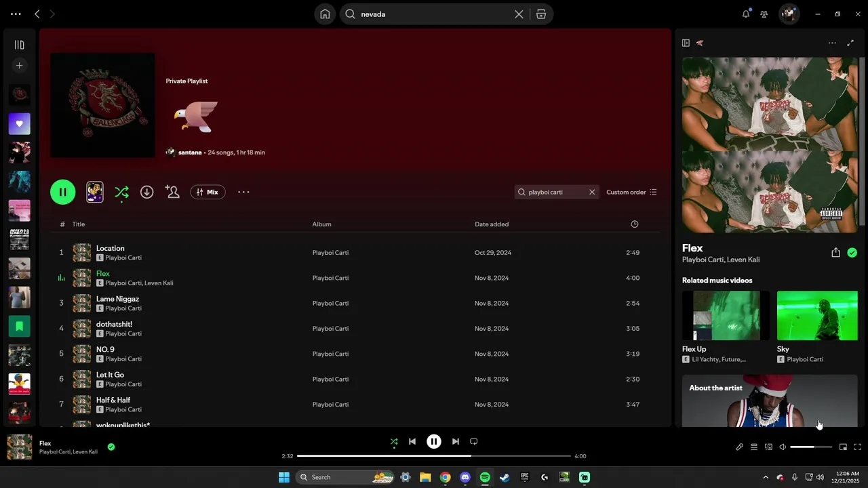The image size is (868, 488).
Task: Toggle shuffle in the player controls
Action: click(394, 442)
